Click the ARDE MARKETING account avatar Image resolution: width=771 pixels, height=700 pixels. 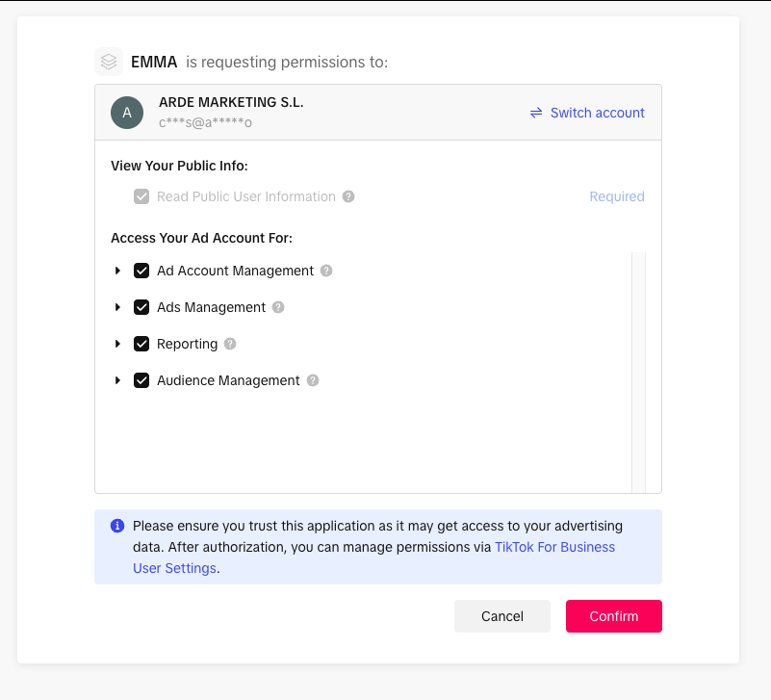(x=127, y=113)
